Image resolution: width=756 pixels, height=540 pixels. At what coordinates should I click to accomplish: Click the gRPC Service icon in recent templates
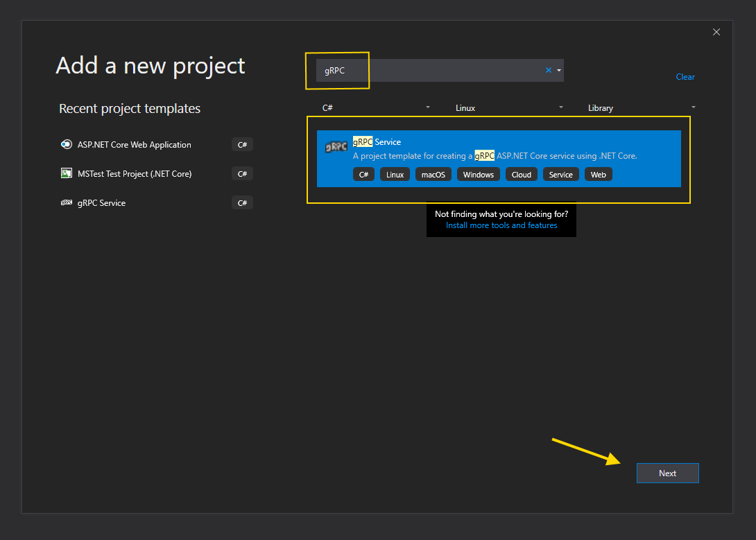tap(67, 203)
